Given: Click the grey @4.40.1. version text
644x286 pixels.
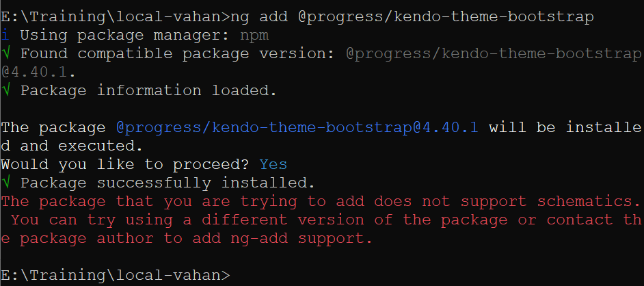Looking at the screenshot, I should (x=38, y=71).
